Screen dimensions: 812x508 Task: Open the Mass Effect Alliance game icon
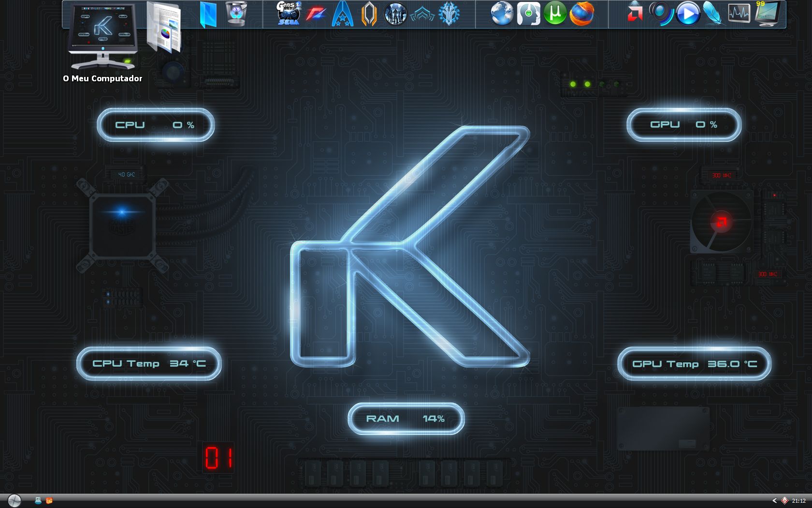(343, 14)
